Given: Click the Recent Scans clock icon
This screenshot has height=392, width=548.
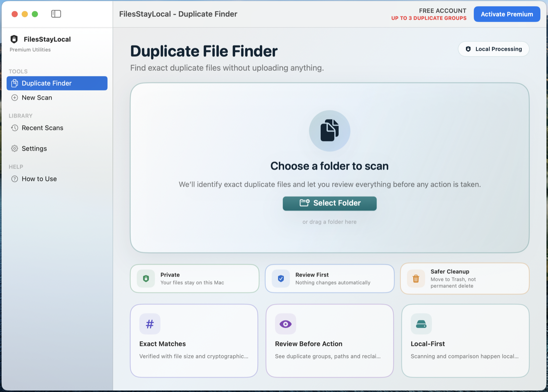Looking at the screenshot, I should coord(15,128).
